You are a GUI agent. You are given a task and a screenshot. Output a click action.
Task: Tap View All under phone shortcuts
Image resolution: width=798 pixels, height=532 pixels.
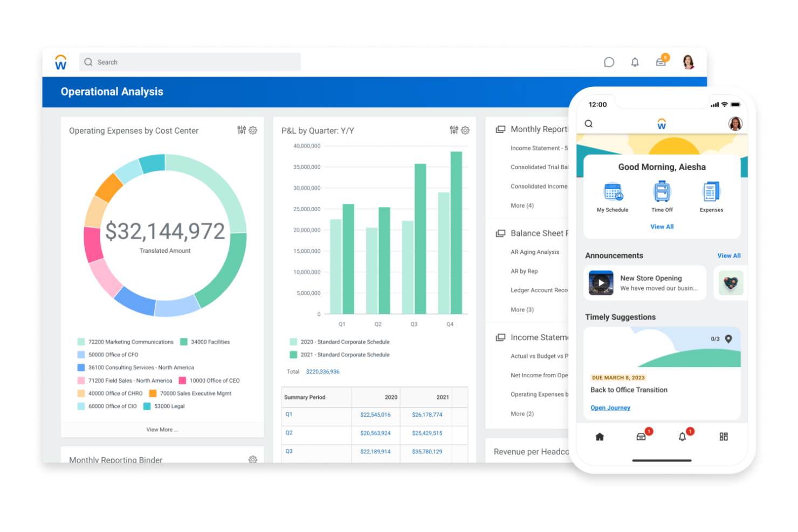[662, 226]
